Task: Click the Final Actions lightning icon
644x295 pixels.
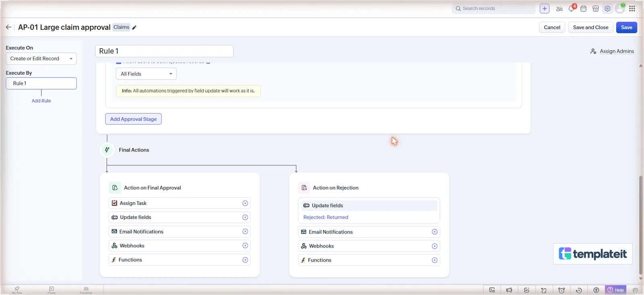Action: click(107, 150)
